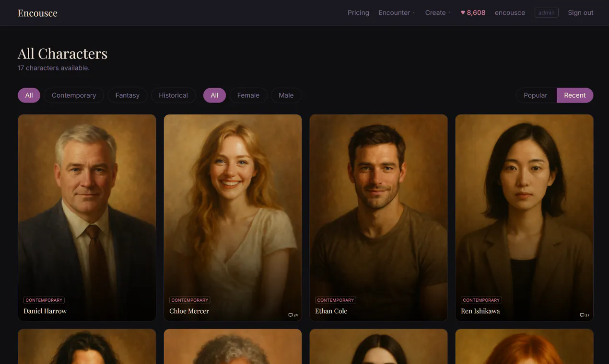Sign out of the account

coord(580,13)
